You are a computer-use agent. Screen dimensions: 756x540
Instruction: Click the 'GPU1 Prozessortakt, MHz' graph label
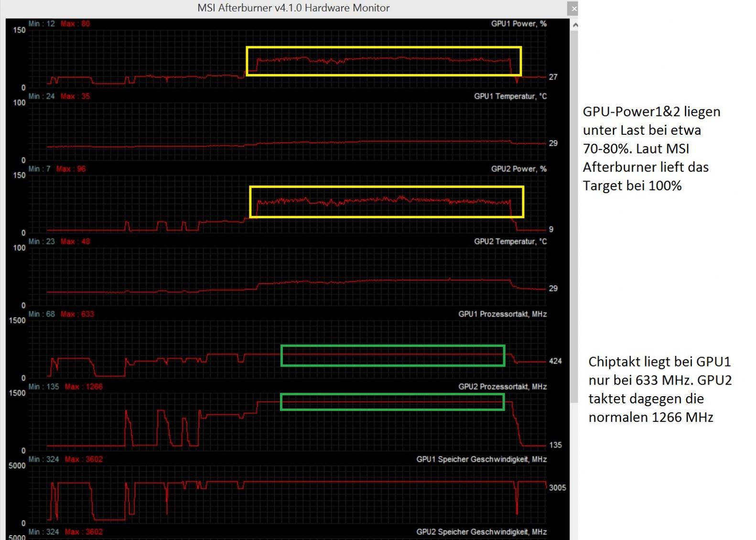502,314
